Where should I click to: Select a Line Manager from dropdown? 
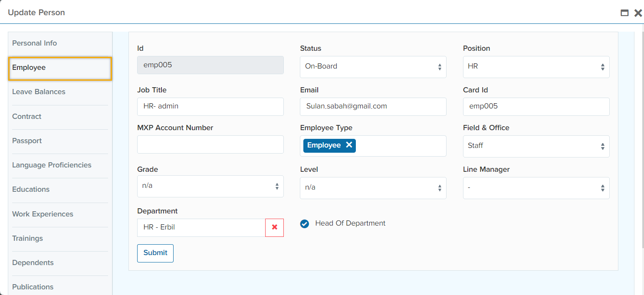click(536, 188)
